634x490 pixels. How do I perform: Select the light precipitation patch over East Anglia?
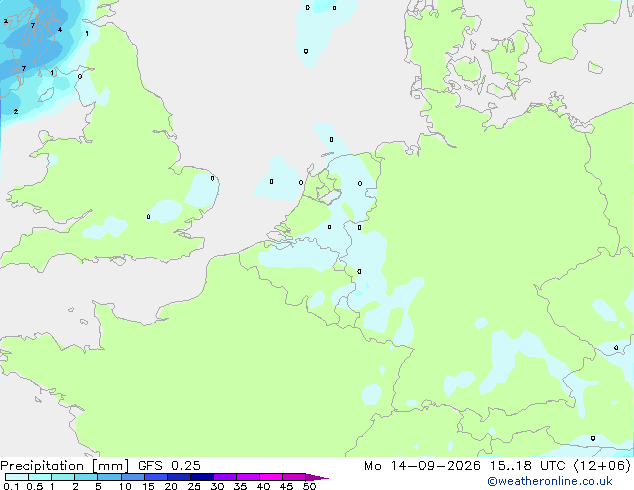point(202,189)
